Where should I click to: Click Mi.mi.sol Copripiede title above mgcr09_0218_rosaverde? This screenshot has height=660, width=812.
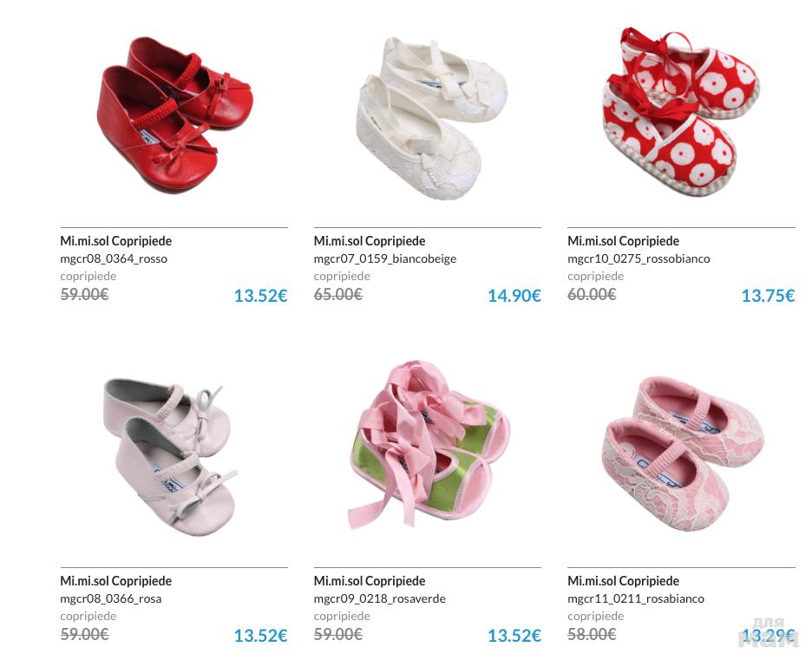[370, 581]
